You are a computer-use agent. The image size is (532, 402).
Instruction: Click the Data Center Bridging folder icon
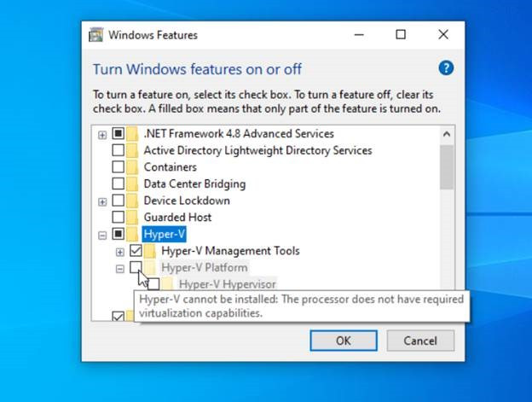(x=132, y=184)
